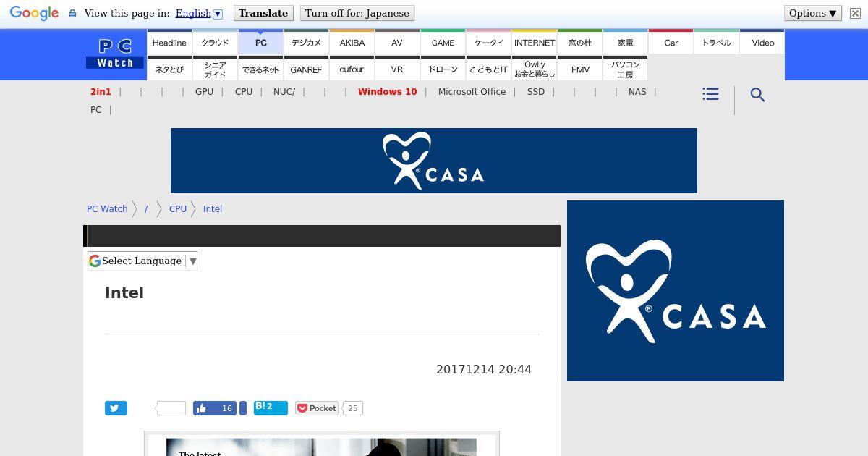Open the パソコン工房 tab
This screenshot has width=868, height=456.
(625, 69)
